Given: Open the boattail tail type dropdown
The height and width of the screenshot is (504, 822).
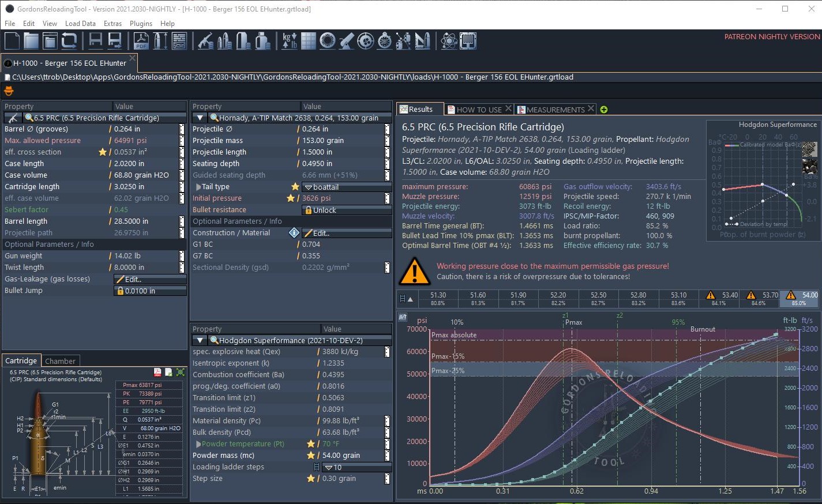Looking at the screenshot, I should click(347, 187).
